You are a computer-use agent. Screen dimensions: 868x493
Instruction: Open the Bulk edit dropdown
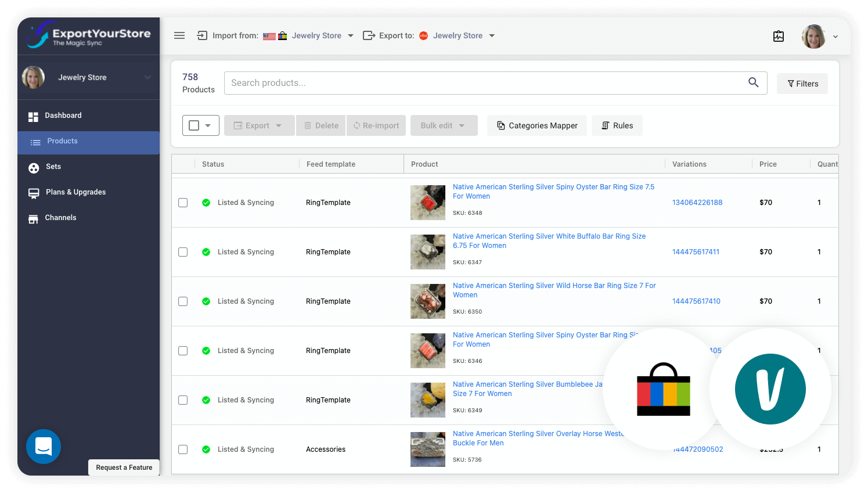point(444,125)
